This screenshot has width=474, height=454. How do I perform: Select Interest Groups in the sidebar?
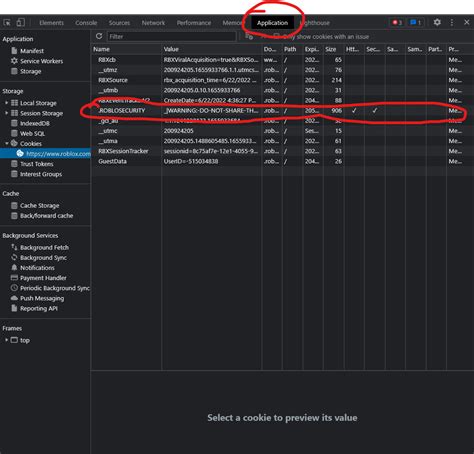click(x=36, y=174)
